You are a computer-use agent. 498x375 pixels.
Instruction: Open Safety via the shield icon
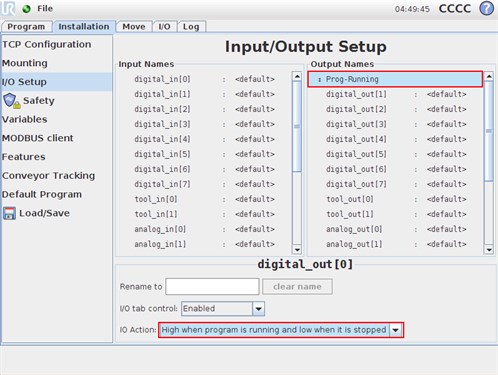[x=10, y=100]
